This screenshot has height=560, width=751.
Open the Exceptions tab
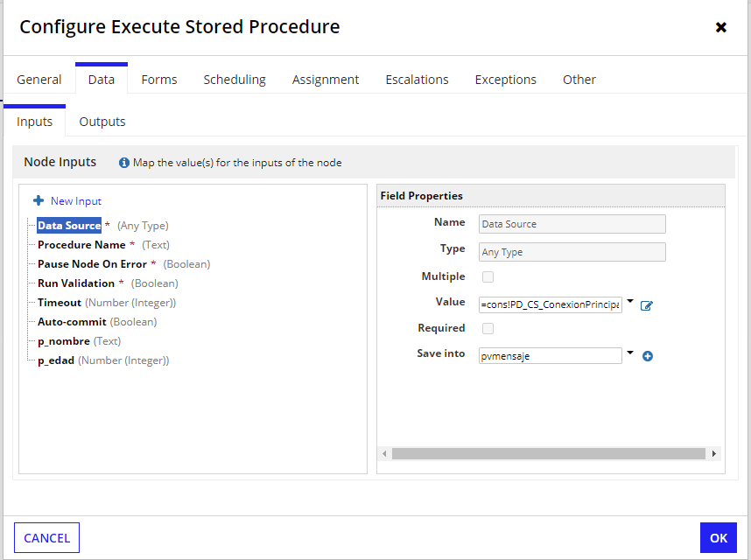click(505, 80)
